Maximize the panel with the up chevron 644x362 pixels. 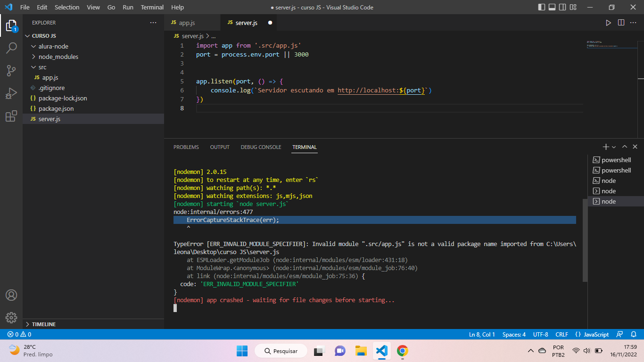pos(625,147)
